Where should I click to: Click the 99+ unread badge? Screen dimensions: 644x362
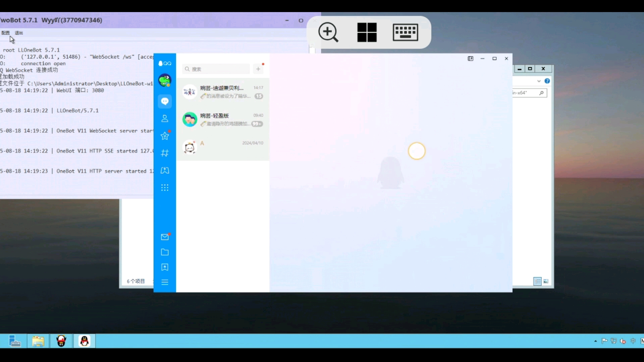click(257, 124)
